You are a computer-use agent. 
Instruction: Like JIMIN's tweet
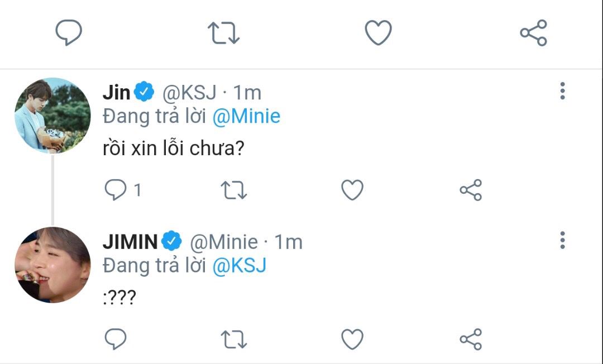point(352,339)
